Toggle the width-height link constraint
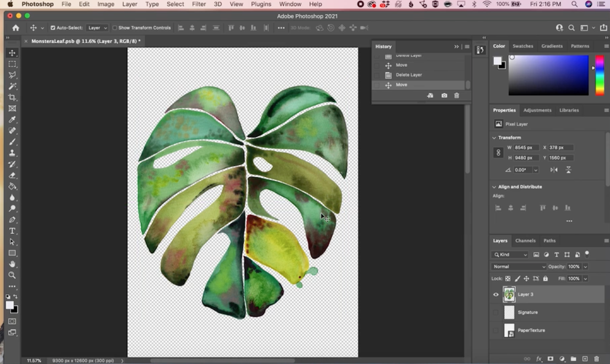 point(498,152)
